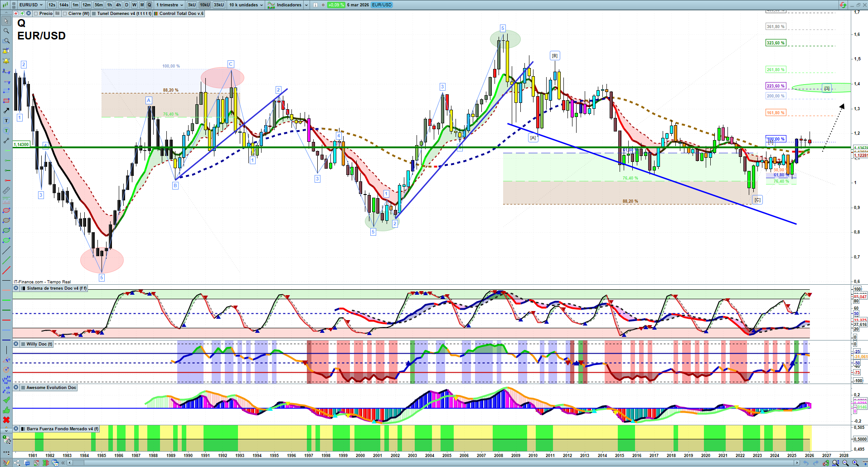
Task: Click the green checkmark icon
Action: pyautogui.click(x=6, y=400)
